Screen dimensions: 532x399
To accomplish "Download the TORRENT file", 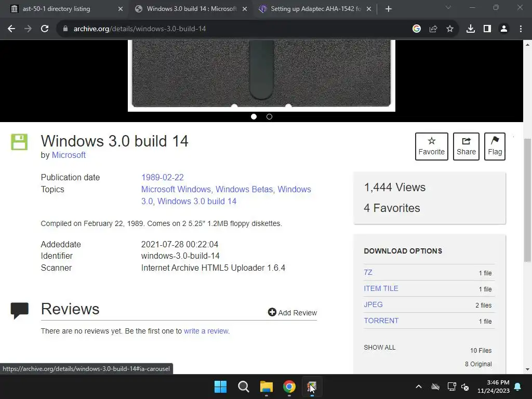I will [x=381, y=321].
